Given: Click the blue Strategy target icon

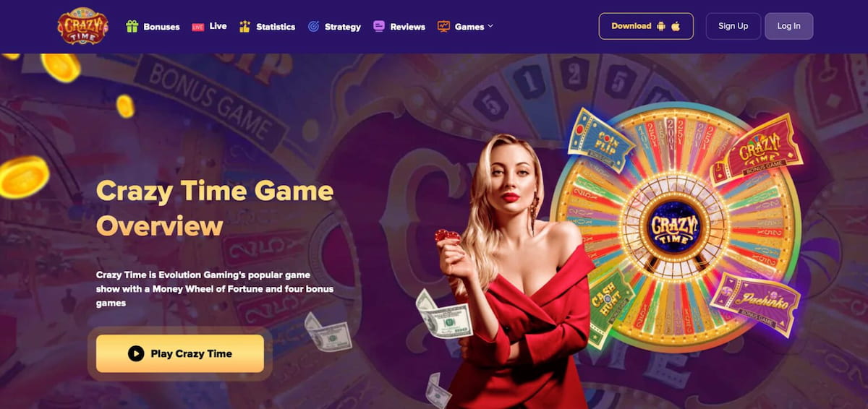Looking at the screenshot, I should 313,26.
